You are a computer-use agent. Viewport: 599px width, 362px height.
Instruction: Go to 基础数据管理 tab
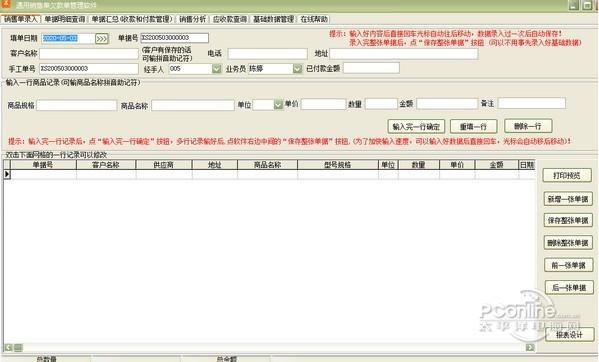274,19
